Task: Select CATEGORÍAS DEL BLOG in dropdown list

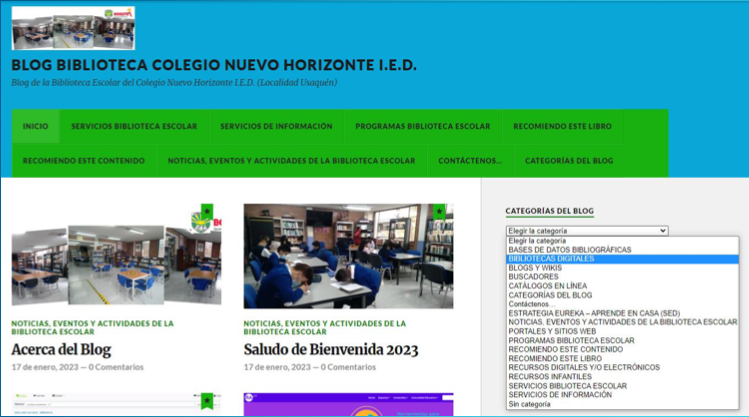Action: [x=622, y=295]
